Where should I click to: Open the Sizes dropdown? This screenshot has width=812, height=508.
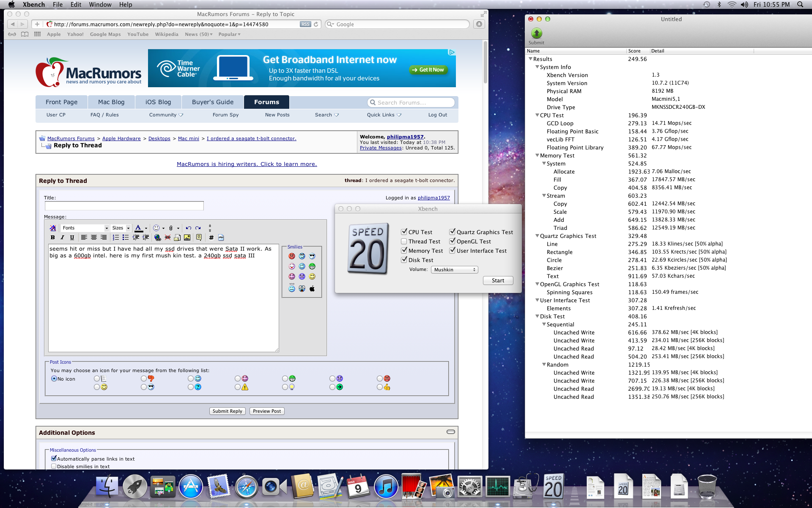tap(121, 228)
